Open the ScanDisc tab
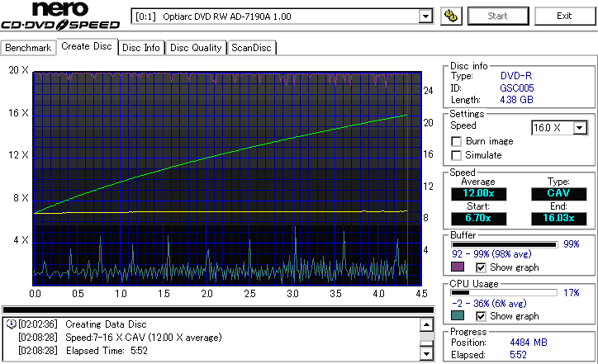The height and width of the screenshot is (364, 598). pos(251,48)
